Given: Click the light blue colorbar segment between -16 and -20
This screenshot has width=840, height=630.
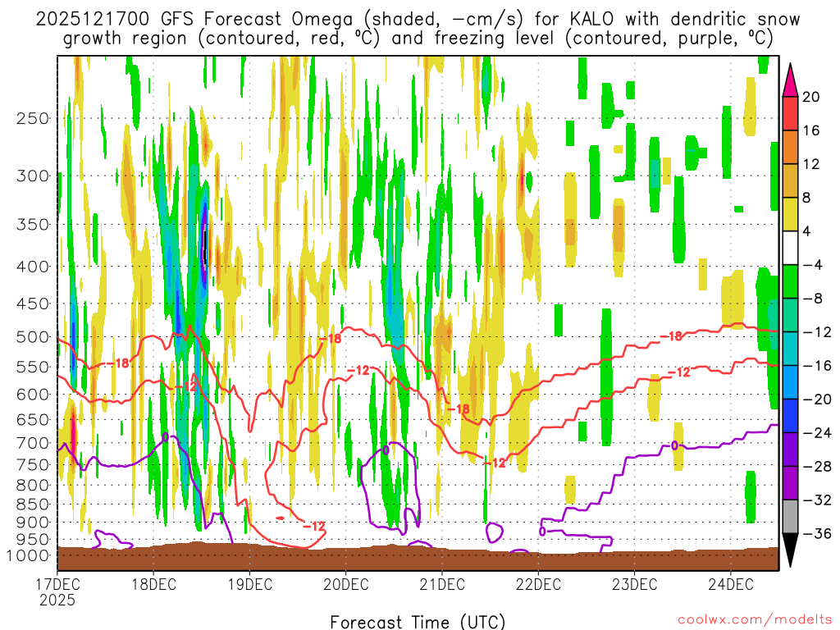Looking at the screenshot, I should 790,382.
